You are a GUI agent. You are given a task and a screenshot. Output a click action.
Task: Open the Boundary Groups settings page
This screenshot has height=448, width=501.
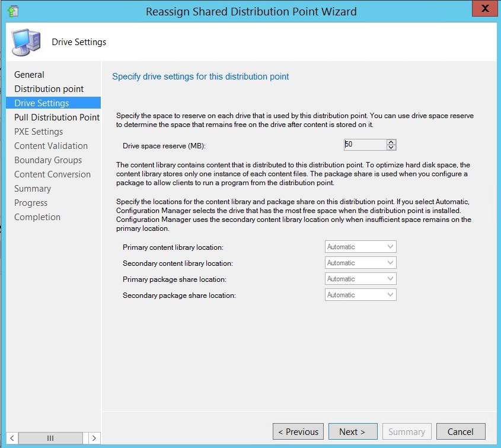47,160
